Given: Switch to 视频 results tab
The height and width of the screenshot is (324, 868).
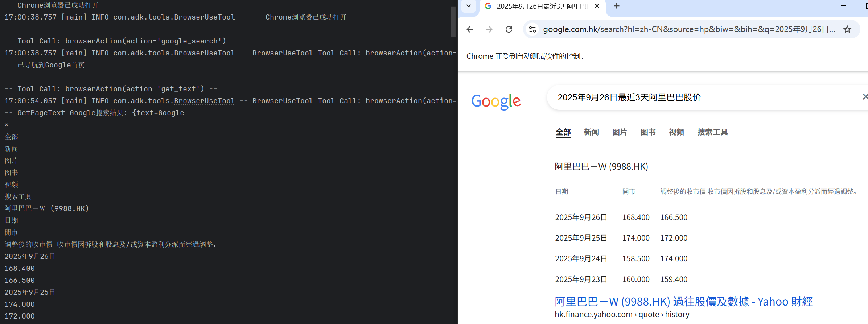Looking at the screenshot, I should click(x=676, y=132).
